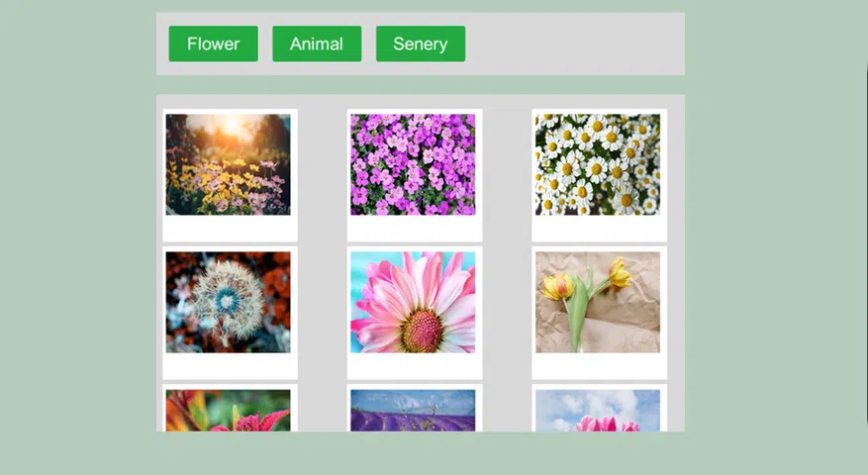
Task: Open the yellow tulips on paper image
Action: click(x=598, y=302)
